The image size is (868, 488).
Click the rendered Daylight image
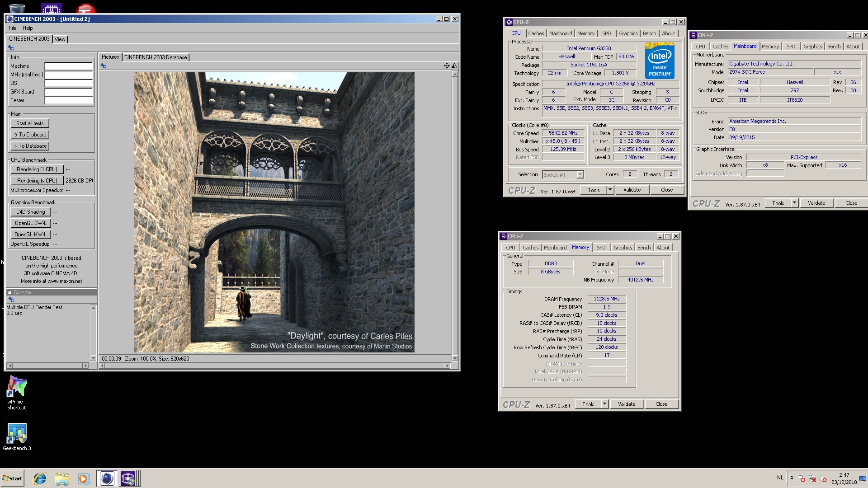[274, 212]
